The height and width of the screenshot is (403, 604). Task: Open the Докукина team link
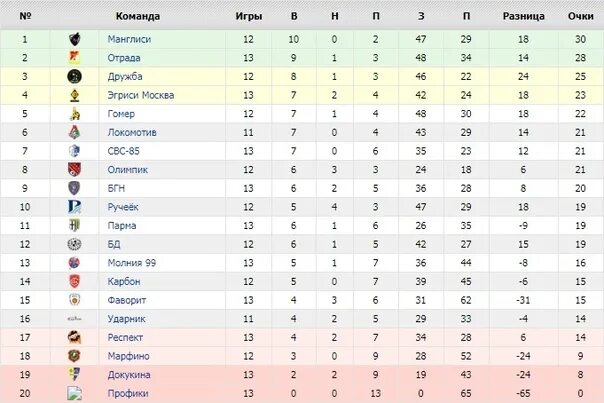coord(128,375)
